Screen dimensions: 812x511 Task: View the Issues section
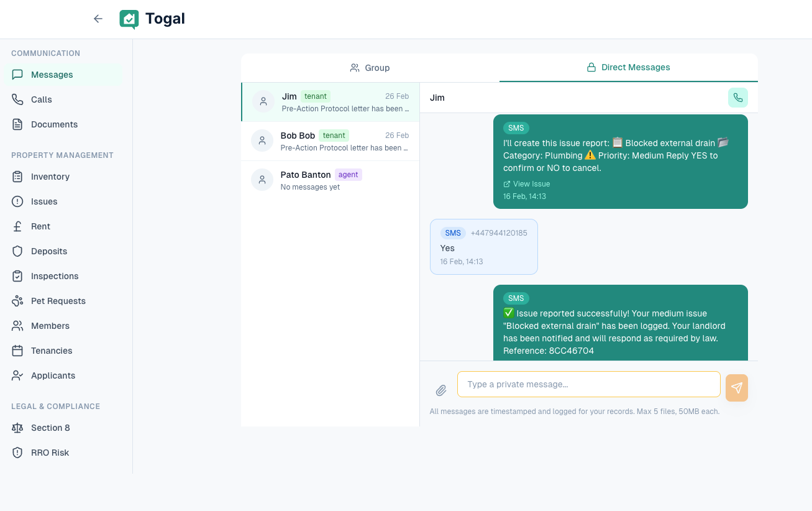click(x=18, y=201)
